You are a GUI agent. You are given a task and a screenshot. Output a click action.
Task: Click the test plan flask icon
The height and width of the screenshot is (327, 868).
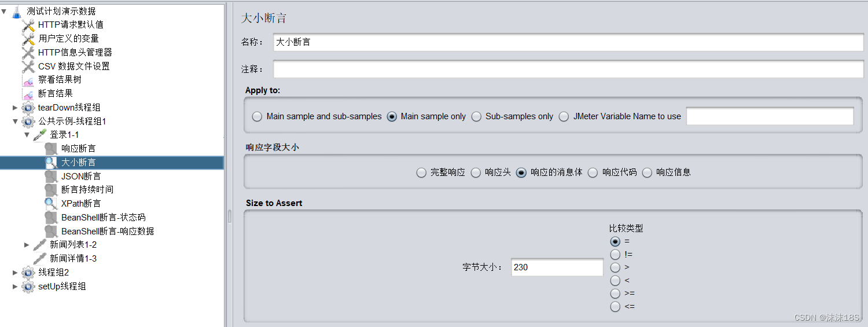16,11
